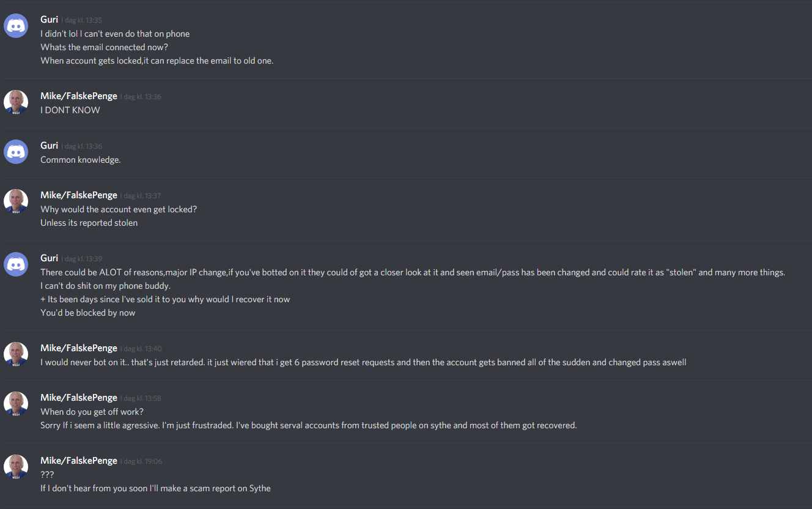The height and width of the screenshot is (509, 812).
Task: Click the username Guri at 13:35
Action: (50, 20)
